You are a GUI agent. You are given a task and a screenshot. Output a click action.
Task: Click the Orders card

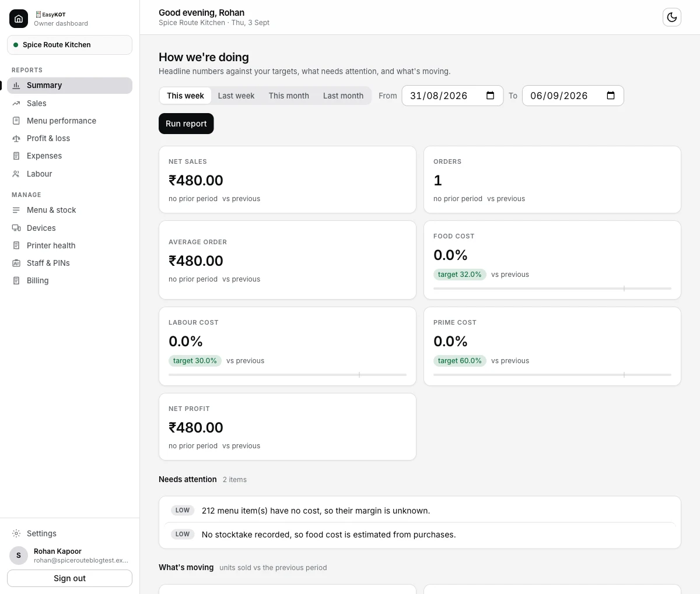[552, 180]
